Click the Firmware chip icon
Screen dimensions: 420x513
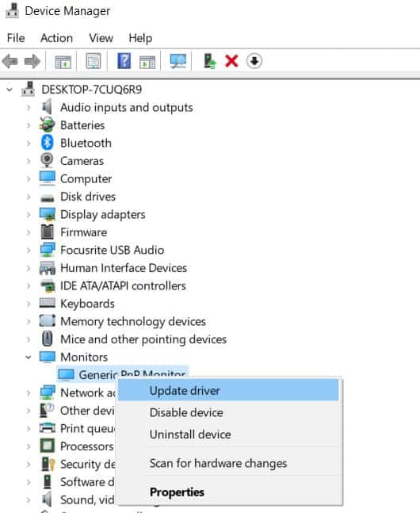47,232
